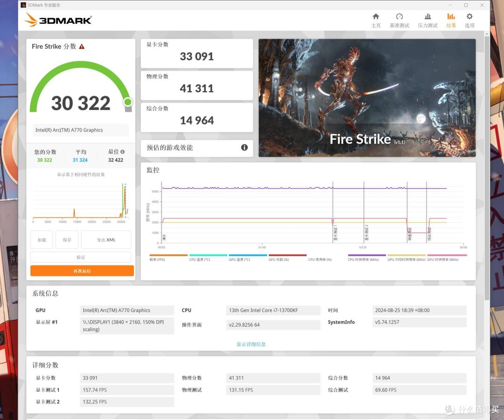Toggle the CPU temperature legend swatch
This screenshot has width=504, height=420.
click(208, 255)
